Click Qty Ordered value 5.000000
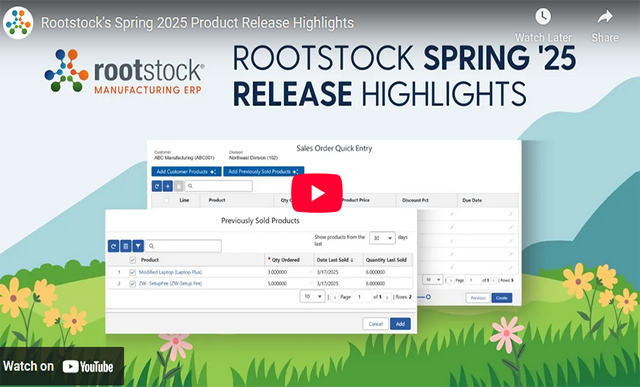 tap(277, 284)
